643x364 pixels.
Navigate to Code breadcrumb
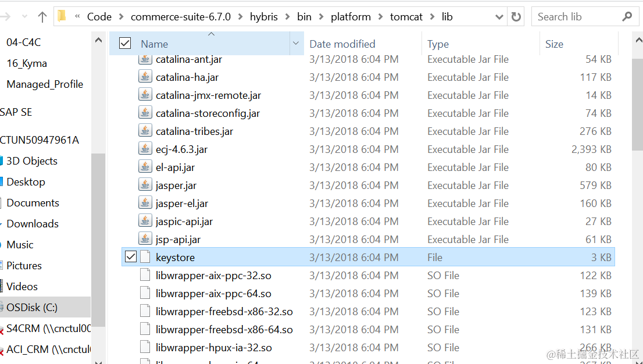coord(99,17)
